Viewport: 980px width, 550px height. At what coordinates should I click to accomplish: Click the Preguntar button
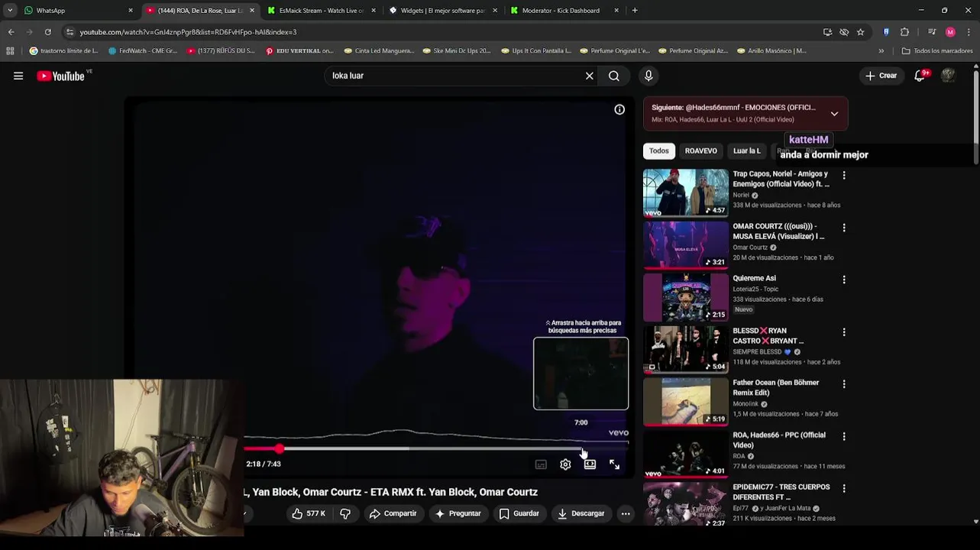point(458,513)
